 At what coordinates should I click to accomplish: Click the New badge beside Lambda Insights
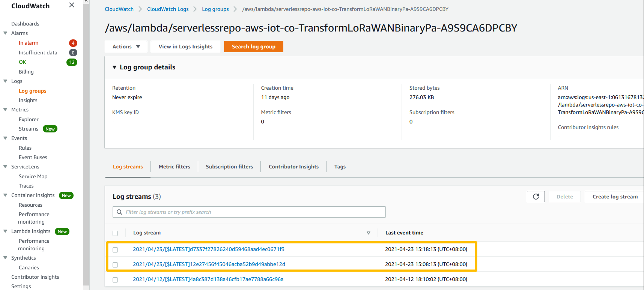point(62,231)
